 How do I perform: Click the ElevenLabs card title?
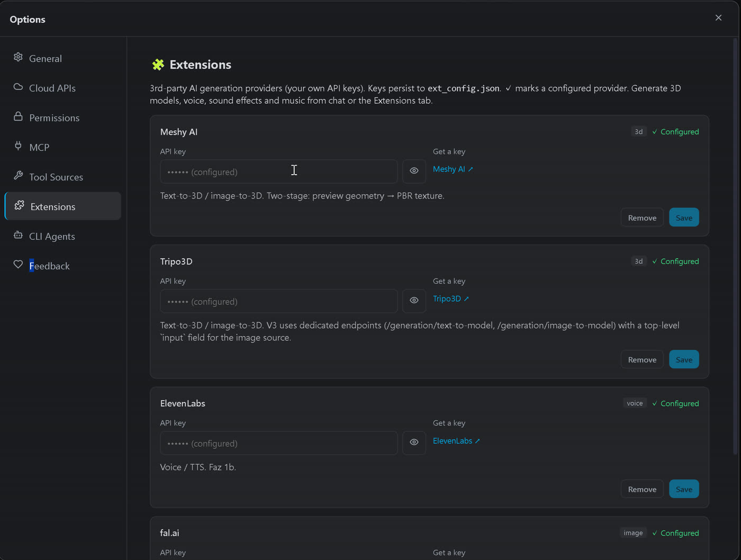click(183, 403)
